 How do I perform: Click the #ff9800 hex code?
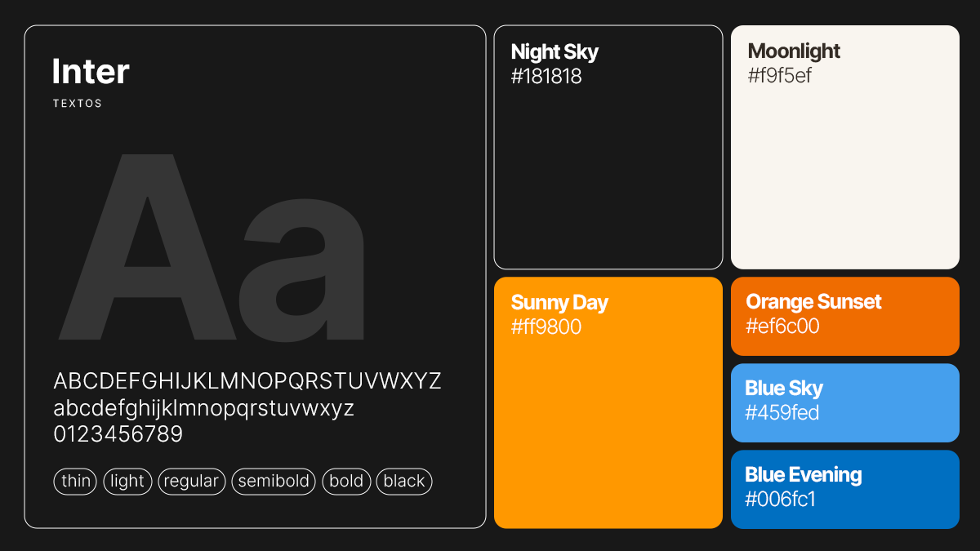pos(546,327)
